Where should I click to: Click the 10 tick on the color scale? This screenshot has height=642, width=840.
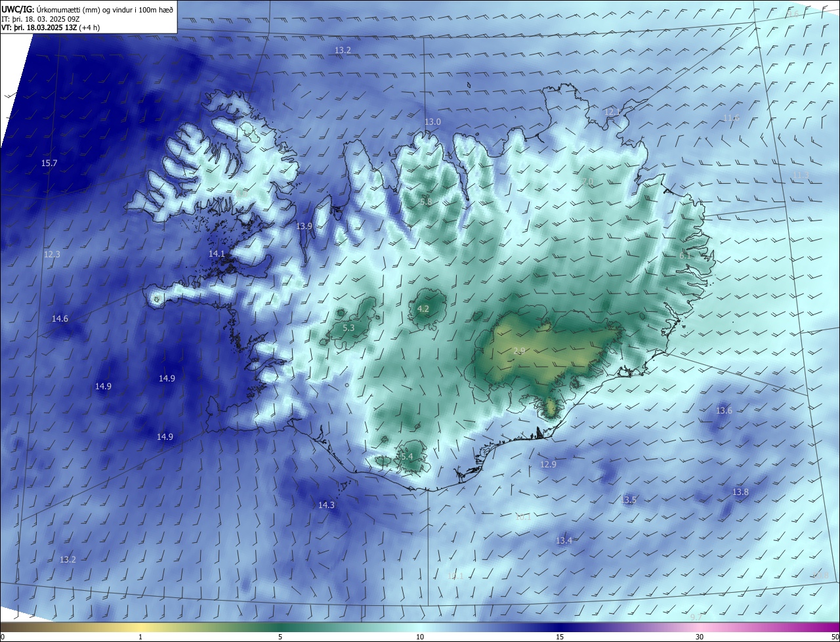pyautogui.click(x=420, y=637)
